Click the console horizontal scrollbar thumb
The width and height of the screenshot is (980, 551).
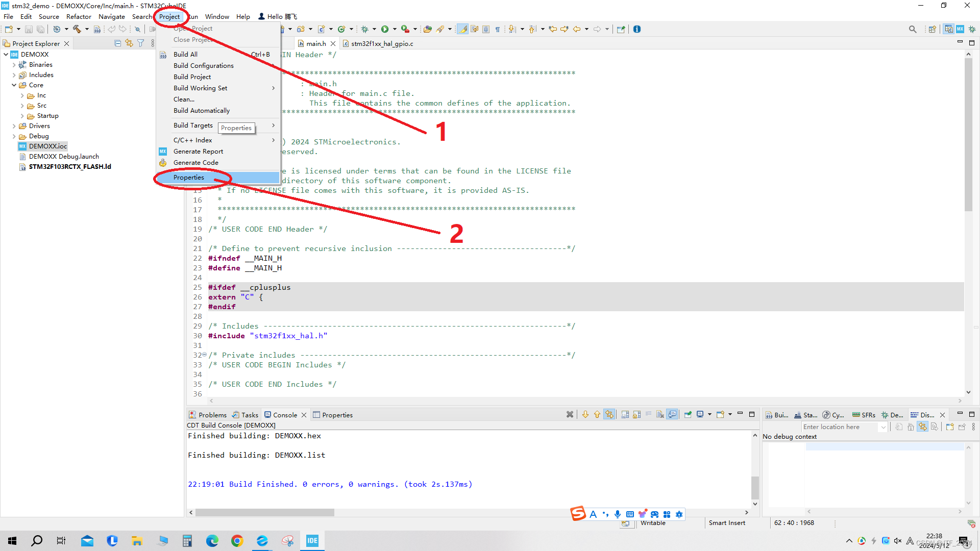pos(264,512)
